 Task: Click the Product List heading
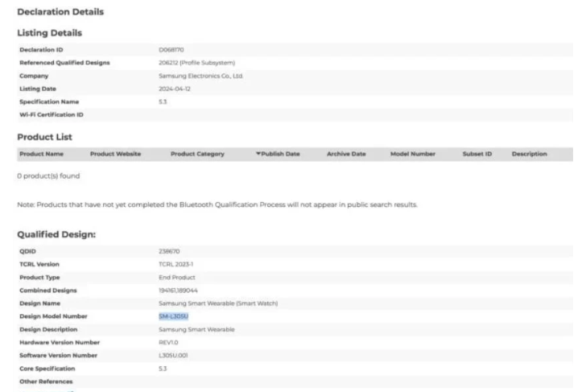pyautogui.click(x=44, y=137)
